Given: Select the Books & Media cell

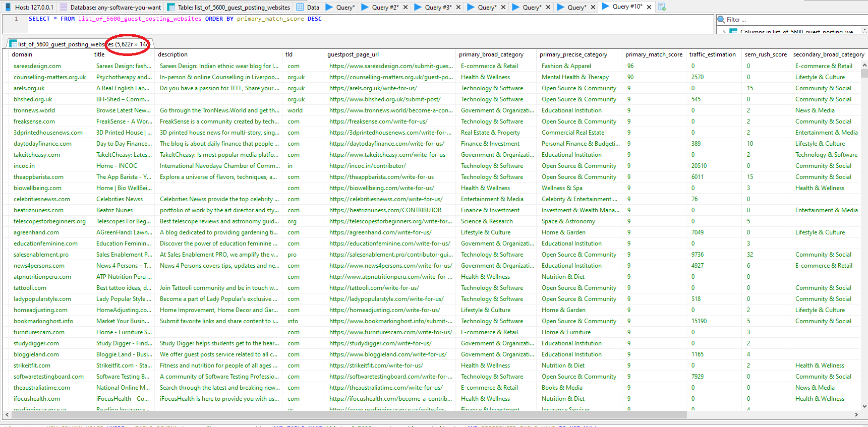Looking at the screenshot, I should (580, 388).
